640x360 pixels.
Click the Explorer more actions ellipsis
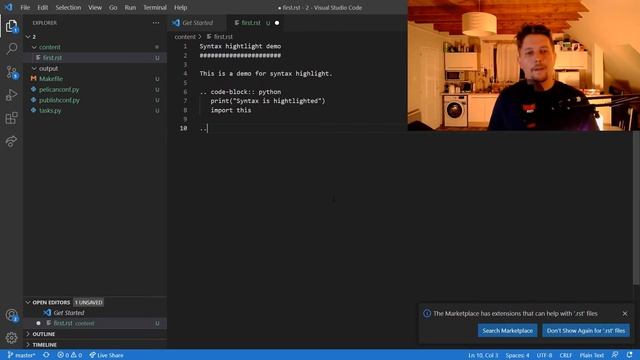[156, 23]
